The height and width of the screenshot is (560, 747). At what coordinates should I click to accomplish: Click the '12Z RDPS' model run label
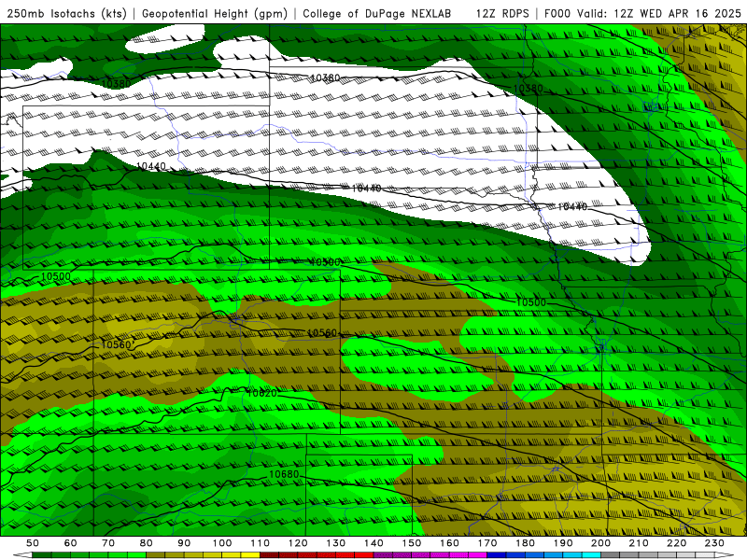[x=502, y=14]
